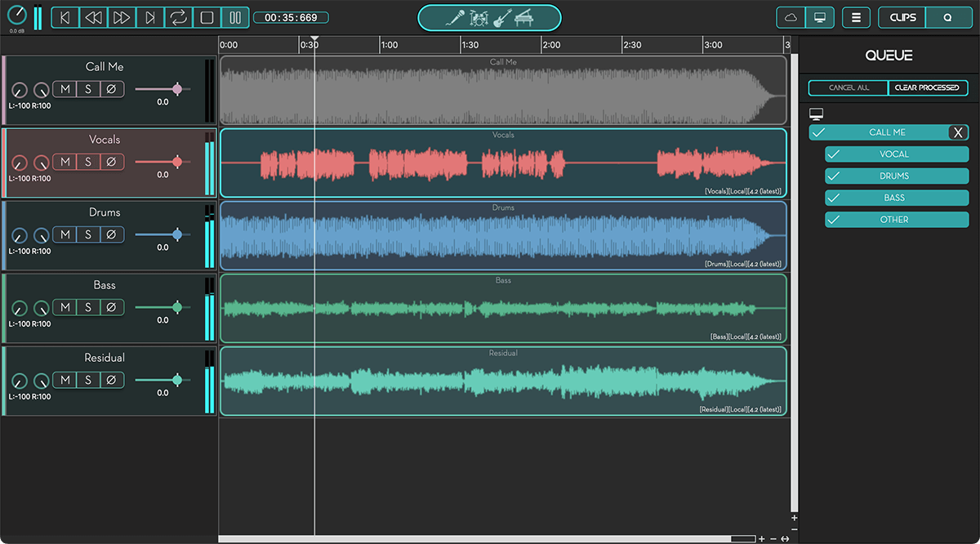980x544 pixels.
Task: Mute the Vocals track
Action: click(x=65, y=162)
